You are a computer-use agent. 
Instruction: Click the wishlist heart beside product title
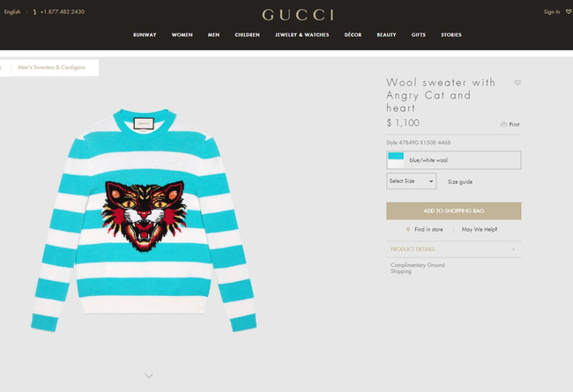(517, 83)
